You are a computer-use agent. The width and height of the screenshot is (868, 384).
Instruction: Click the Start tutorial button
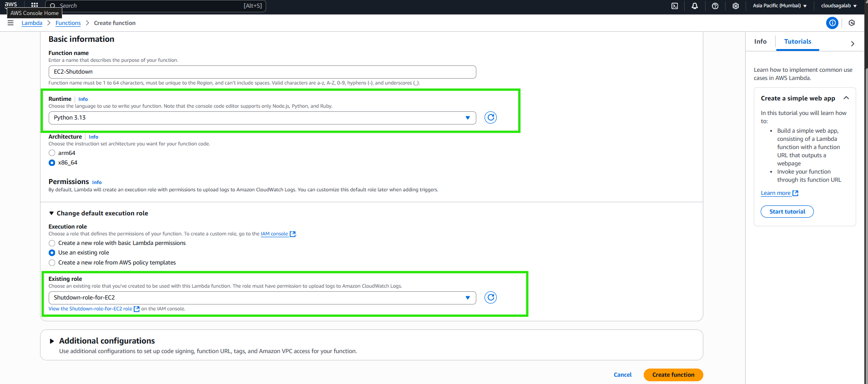(x=787, y=212)
